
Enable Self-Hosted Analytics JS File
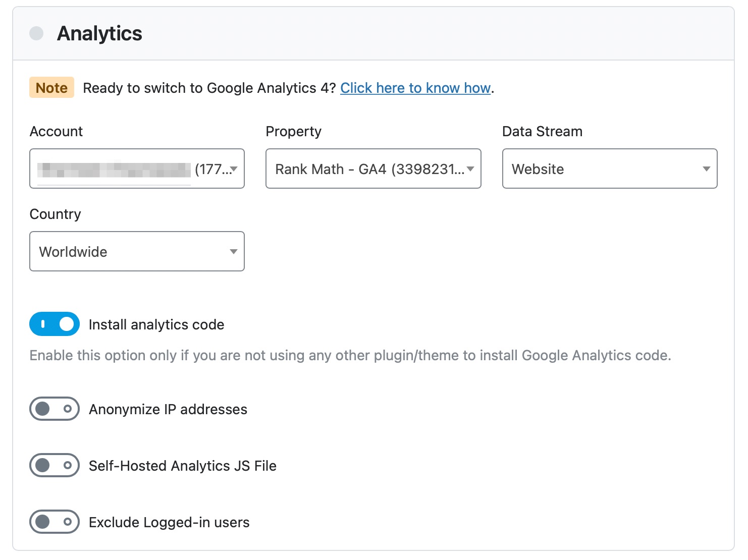click(x=55, y=465)
